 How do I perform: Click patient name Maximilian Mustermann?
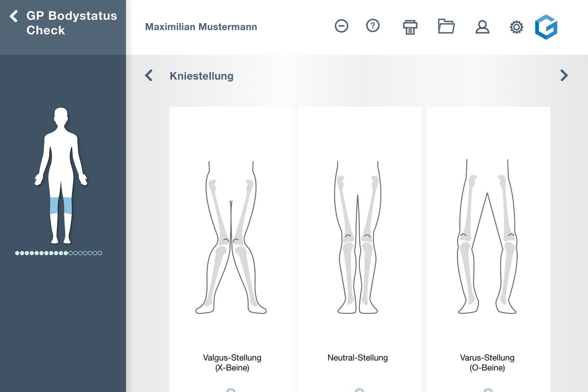click(x=201, y=27)
